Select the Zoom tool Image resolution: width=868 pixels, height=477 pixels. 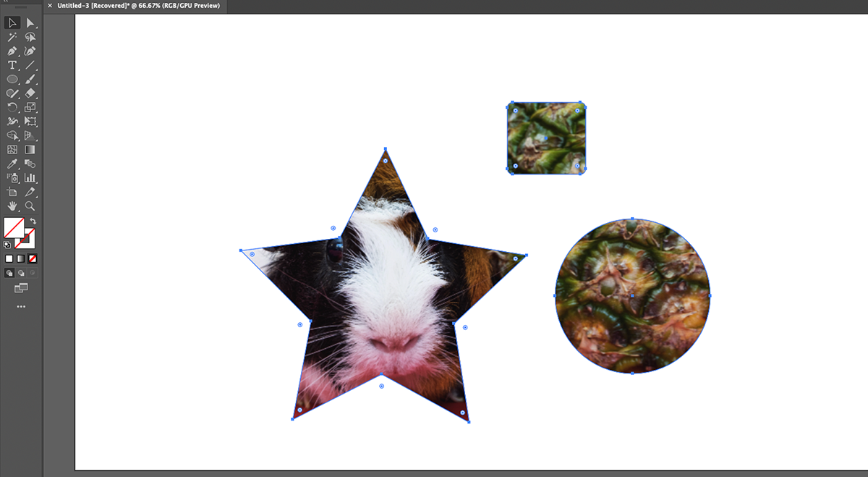click(x=30, y=206)
